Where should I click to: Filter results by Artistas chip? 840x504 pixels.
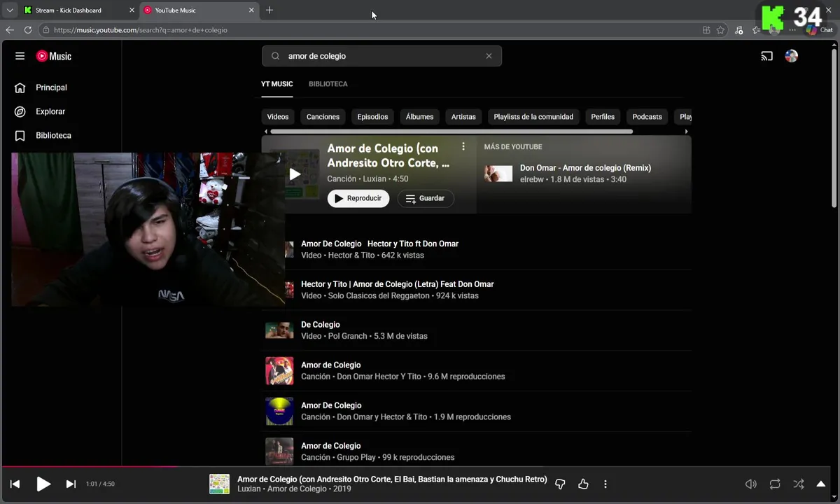click(463, 117)
